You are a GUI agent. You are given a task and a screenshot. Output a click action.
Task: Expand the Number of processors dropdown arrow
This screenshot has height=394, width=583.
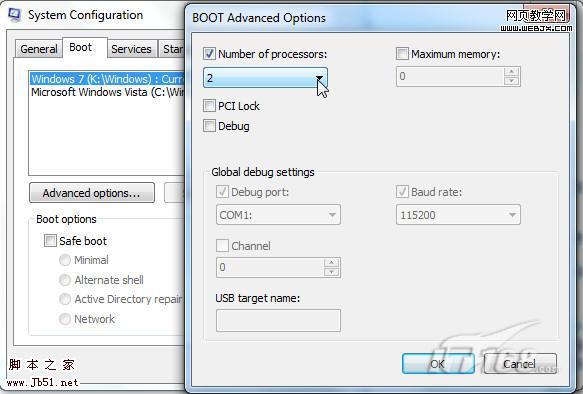pos(319,78)
